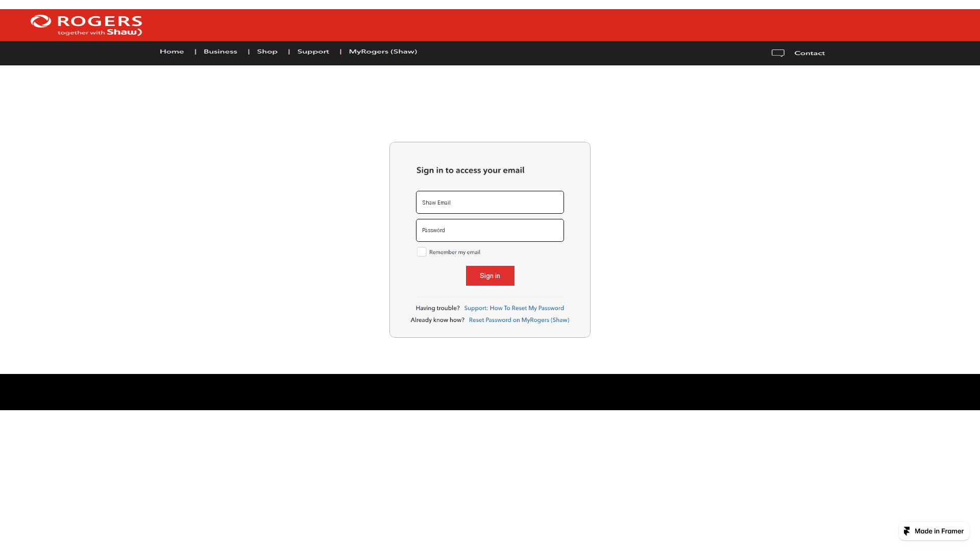The image size is (980, 551).
Task: Open the Home menu item
Action: [171, 52]
